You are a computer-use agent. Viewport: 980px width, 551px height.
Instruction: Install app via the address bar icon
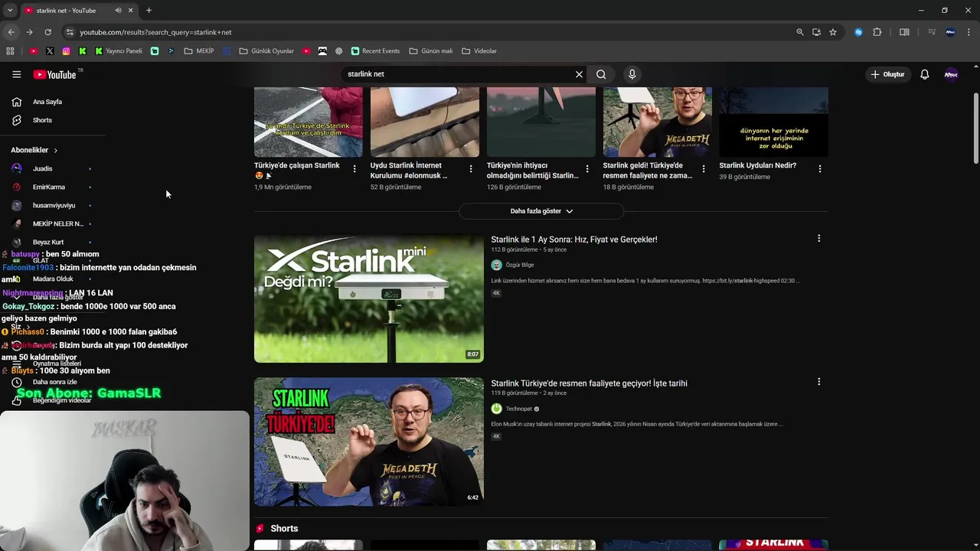pos(816,32)
